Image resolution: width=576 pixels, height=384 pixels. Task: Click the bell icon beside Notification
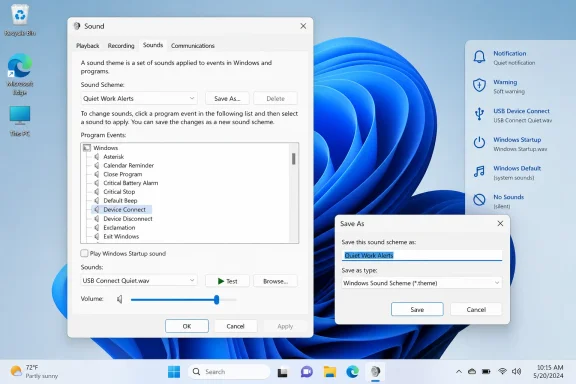click(x=479, y=57)
